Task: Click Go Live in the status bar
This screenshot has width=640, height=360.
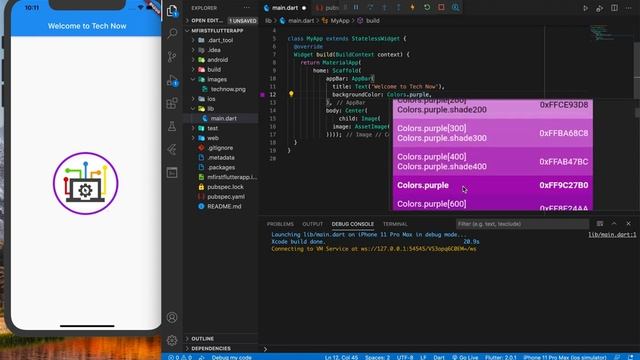Action: (x=465, y=357)
